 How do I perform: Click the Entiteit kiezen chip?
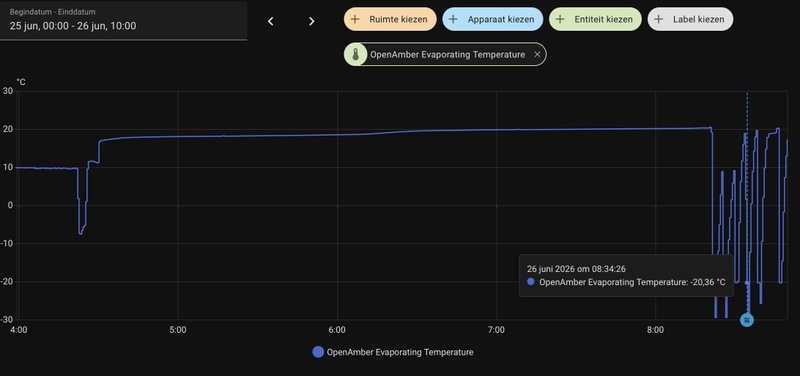point(595,19)
